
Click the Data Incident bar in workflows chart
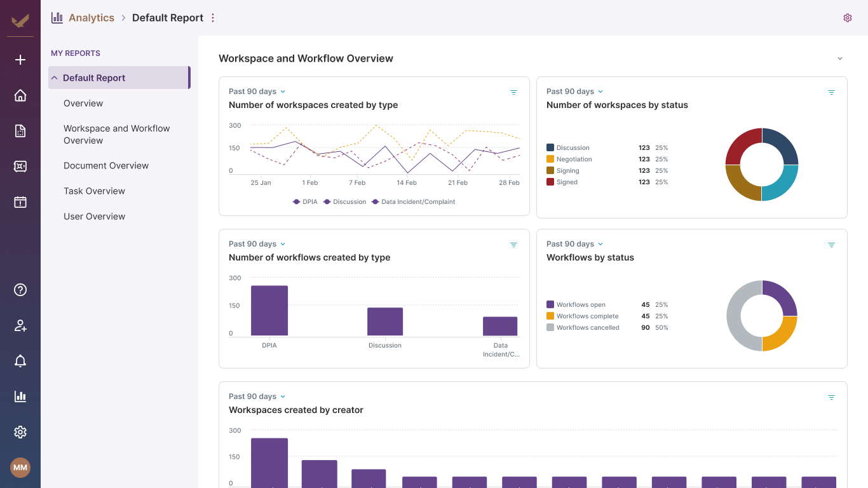[x=500, y=326]
